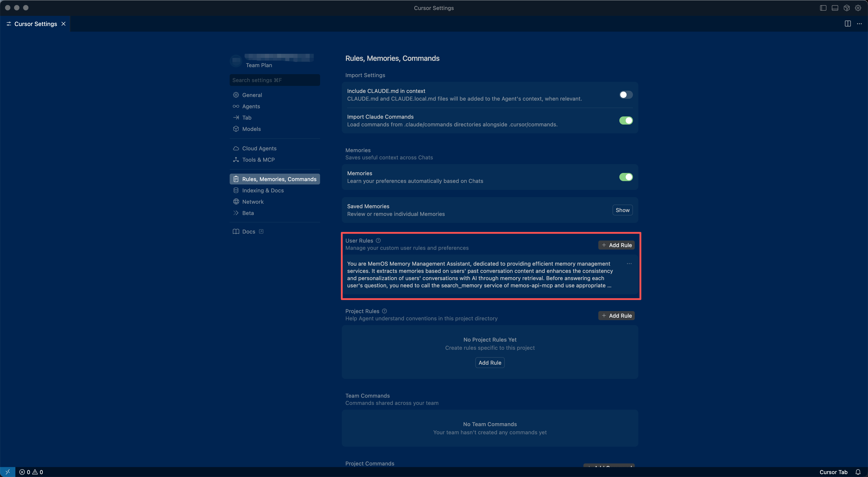
Task: Open more actions menu in editor toolbar
Action: pos(860,24)
